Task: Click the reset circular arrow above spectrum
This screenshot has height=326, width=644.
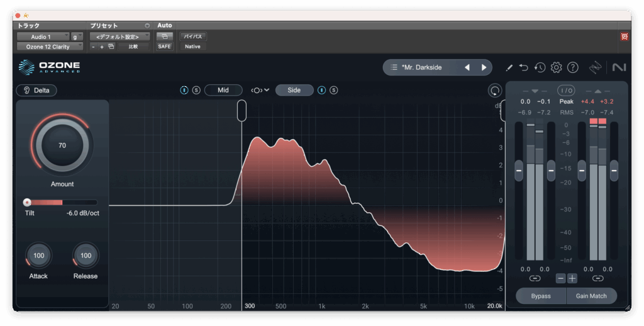Action: 494,91
